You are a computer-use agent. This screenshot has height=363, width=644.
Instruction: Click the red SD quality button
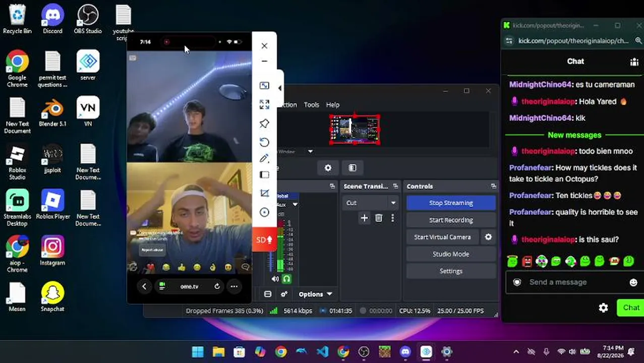(264, 239)
